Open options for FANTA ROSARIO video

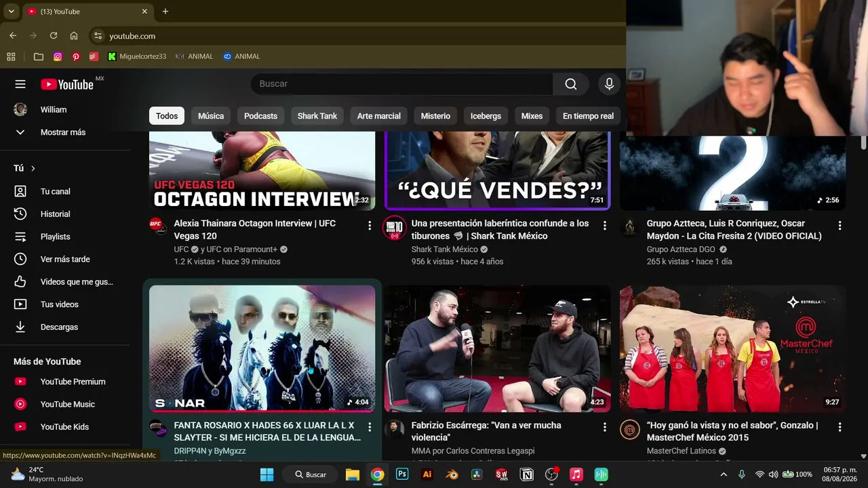pos(370,427)
